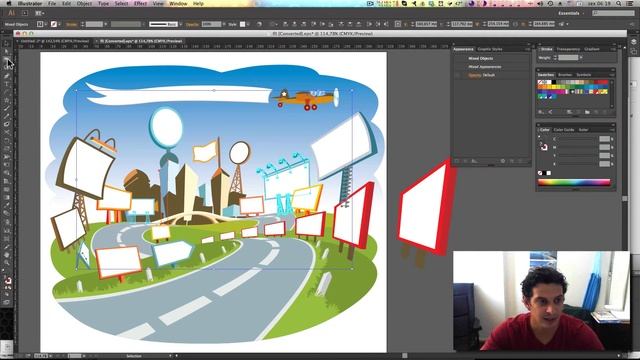Open the Appearance panel flyout menu
This screenshot has width=640, height=360.
(x=527, y=49)
